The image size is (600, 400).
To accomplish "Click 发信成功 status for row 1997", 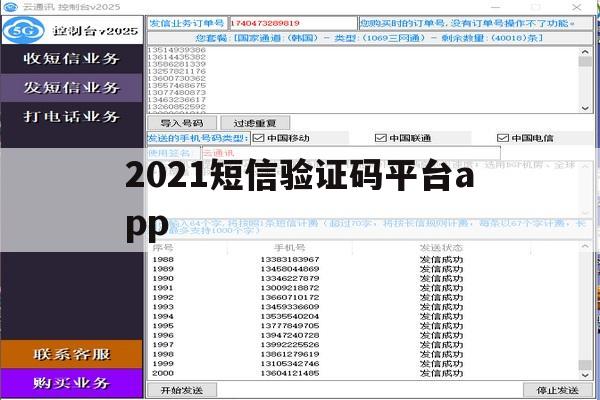I will (x=441, y=344).
